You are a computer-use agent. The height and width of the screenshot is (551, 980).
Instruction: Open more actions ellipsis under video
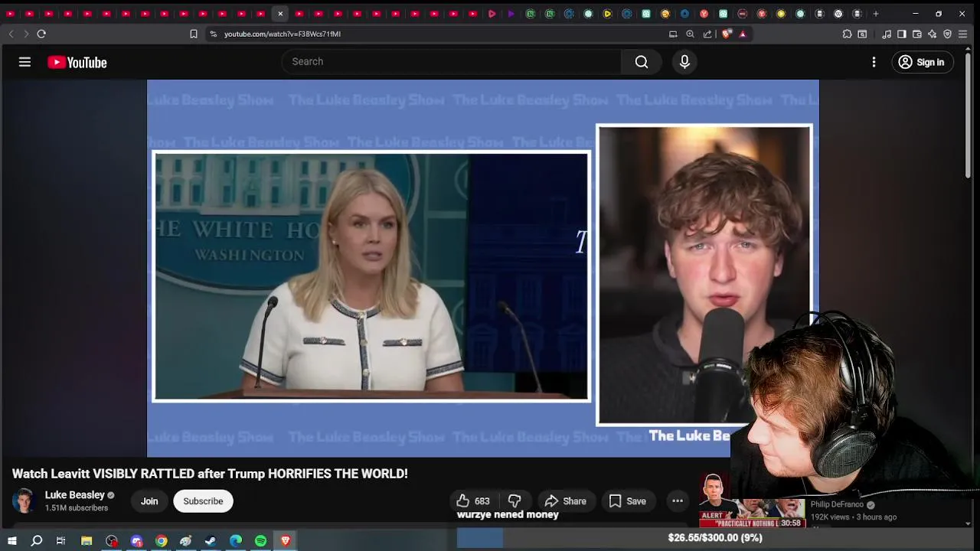point(678,501)
